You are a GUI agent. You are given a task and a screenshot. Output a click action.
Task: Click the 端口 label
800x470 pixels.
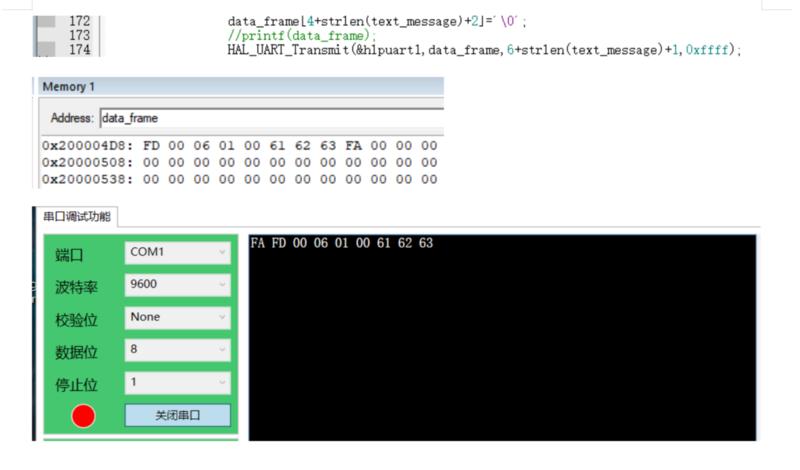[x=69, y=255]
